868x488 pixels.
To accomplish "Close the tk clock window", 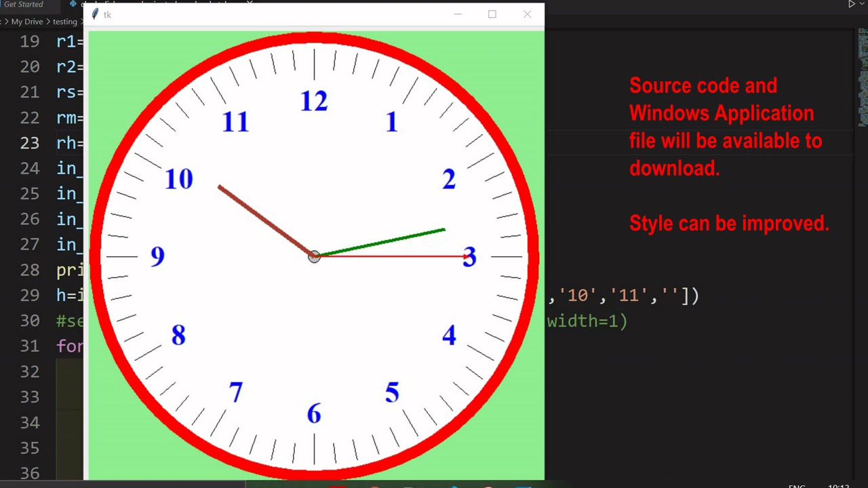I will tap(527, 14).
